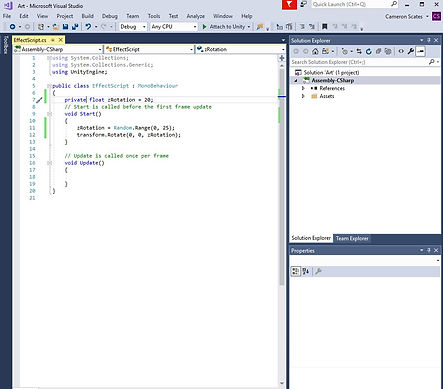Collapse the Assembly-CSharp project node
443x389 pixels.
point(296,81)
